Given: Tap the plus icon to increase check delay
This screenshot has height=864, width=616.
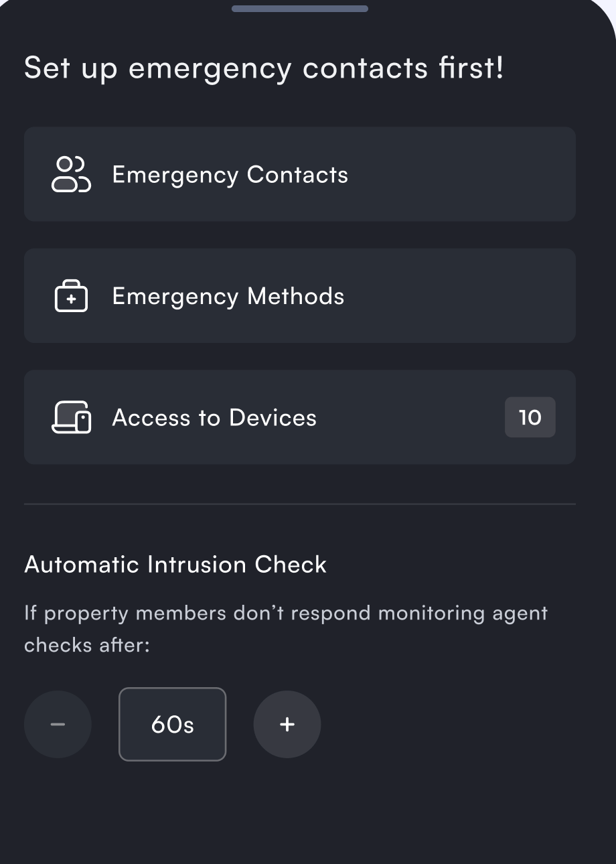Looking at the screenshot, I should pyautogui.click(x=287, y=724).
